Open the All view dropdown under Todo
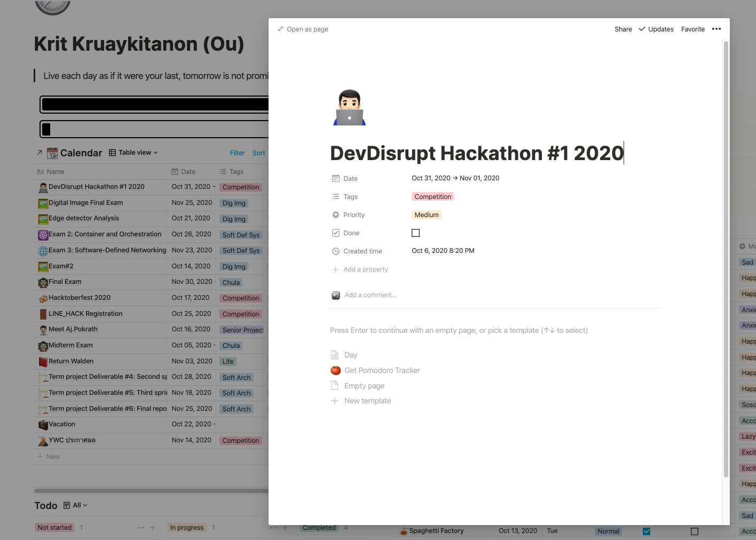756x540 pixels. pos(75,505)
